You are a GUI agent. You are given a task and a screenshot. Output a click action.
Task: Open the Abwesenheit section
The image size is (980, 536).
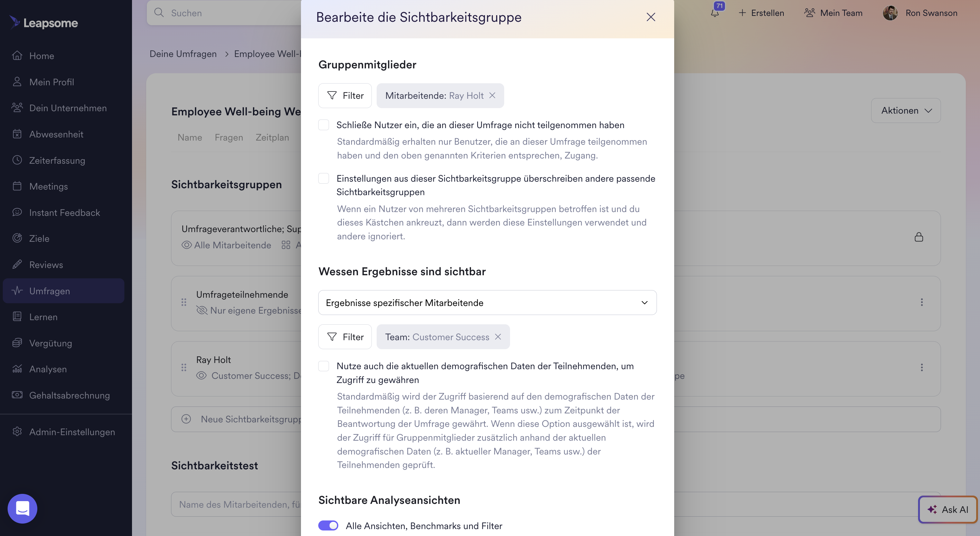[x=56, y=134]
